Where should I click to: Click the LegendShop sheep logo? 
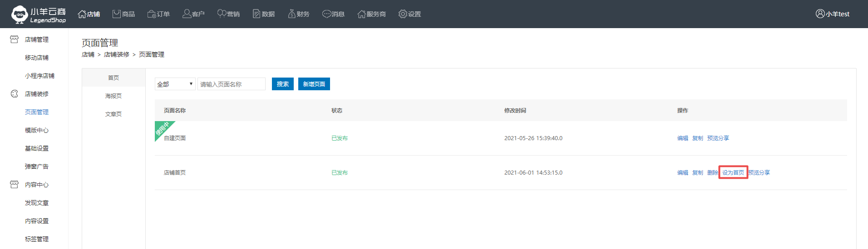[x=20, y=14]
